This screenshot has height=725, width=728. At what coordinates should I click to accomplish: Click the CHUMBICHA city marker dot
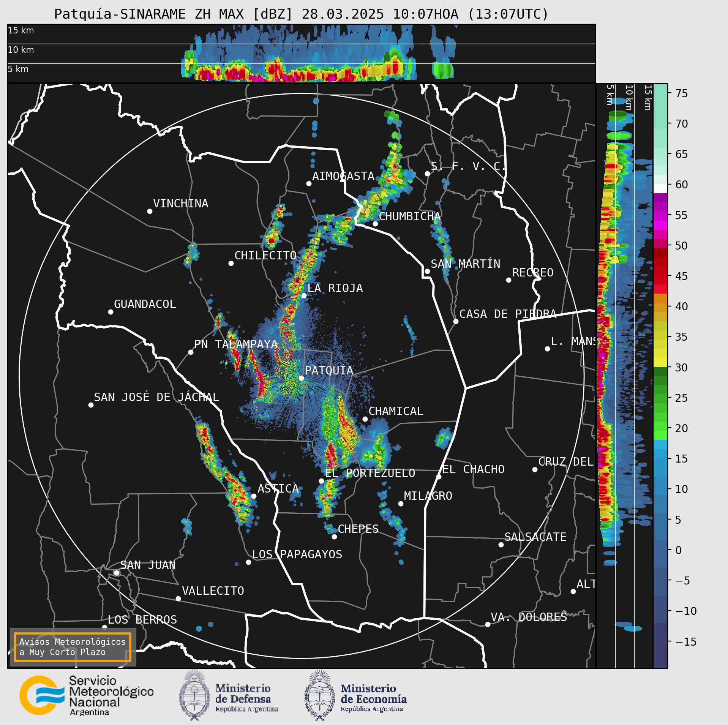click(x=375, y=224)
